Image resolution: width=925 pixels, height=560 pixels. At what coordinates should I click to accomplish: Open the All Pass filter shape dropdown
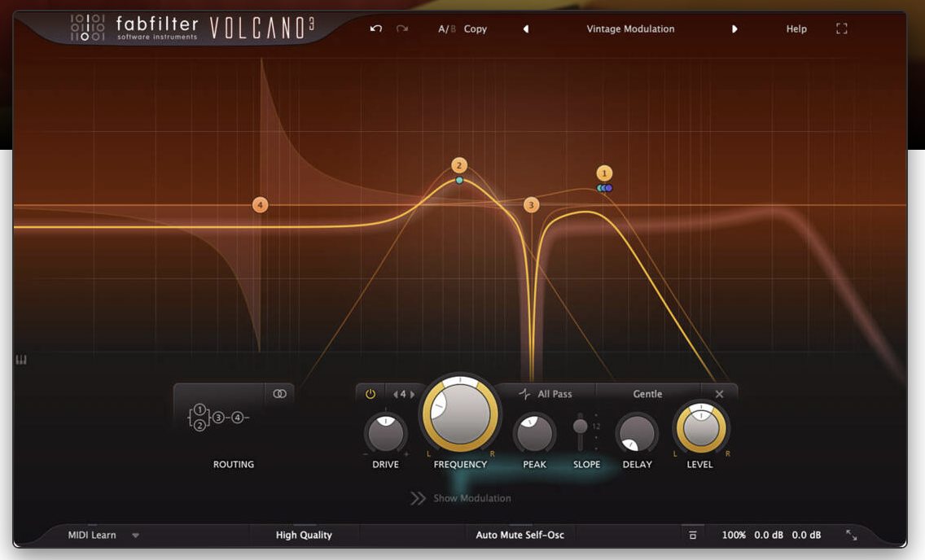click(x=546, y=394)
